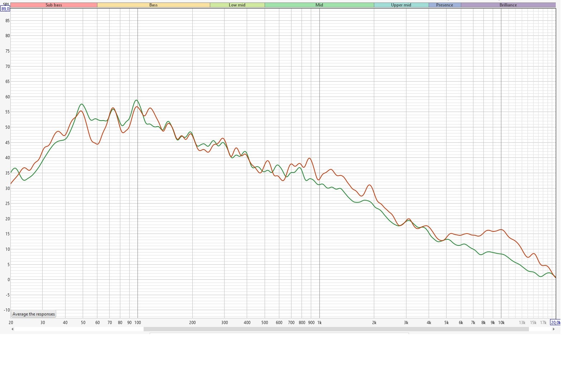Select the Upper mid band label
This screenshot has height=367, width=588.
click(401, 5)
